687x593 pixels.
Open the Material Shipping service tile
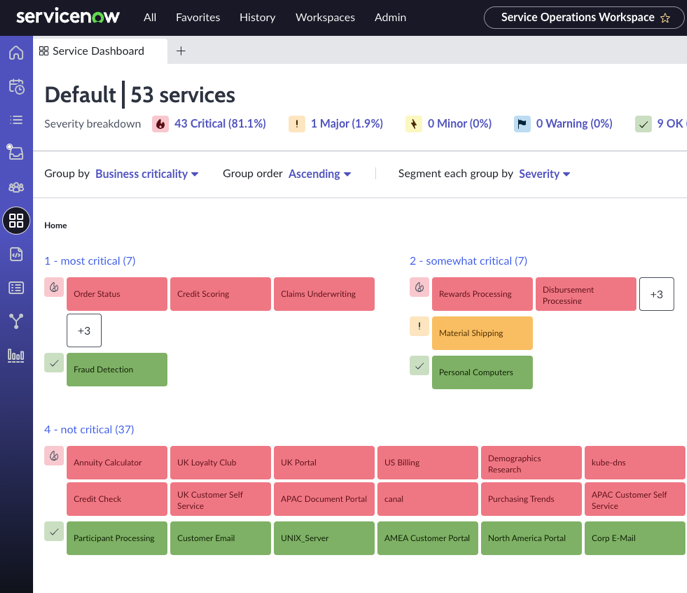click(x=482, y=333)
